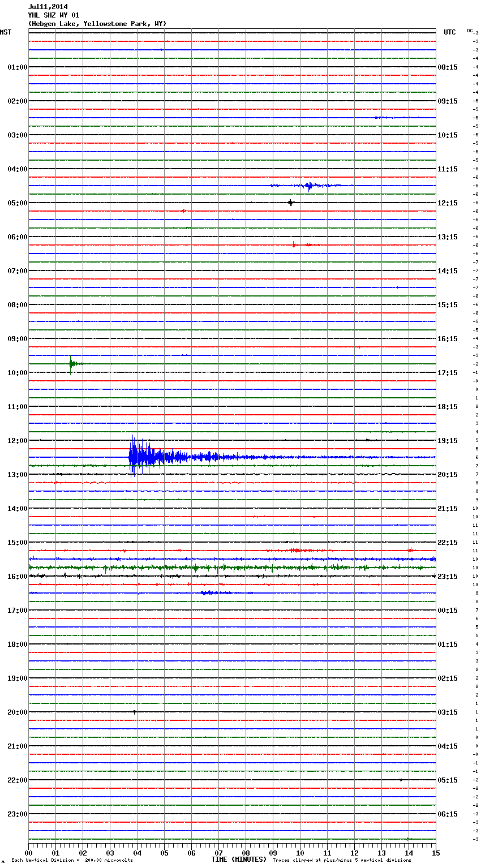Viewport: 481px width, 868px height.
Task: Select the 21:00 MST row label
Action: pyautogui.click(x=17, y=746)
